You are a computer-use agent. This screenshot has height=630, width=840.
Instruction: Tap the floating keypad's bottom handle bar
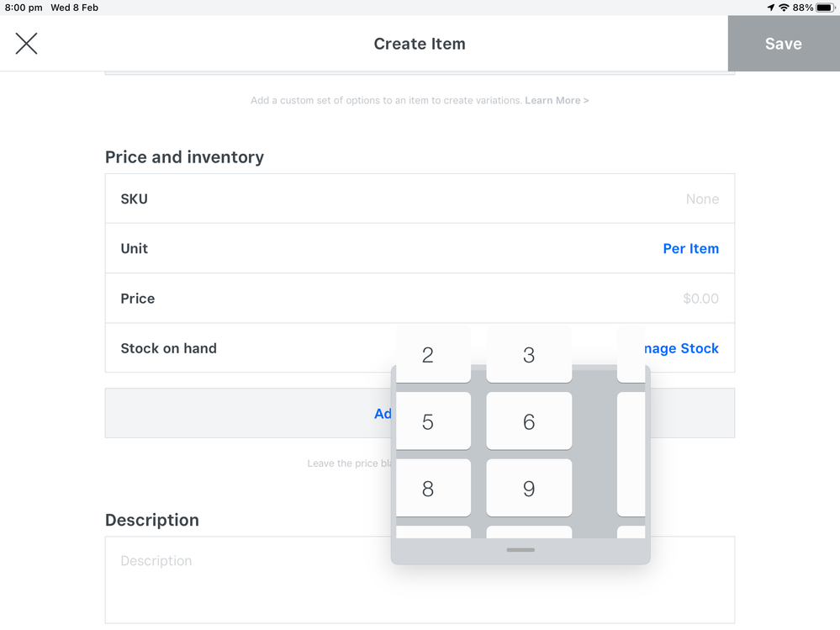520,550
